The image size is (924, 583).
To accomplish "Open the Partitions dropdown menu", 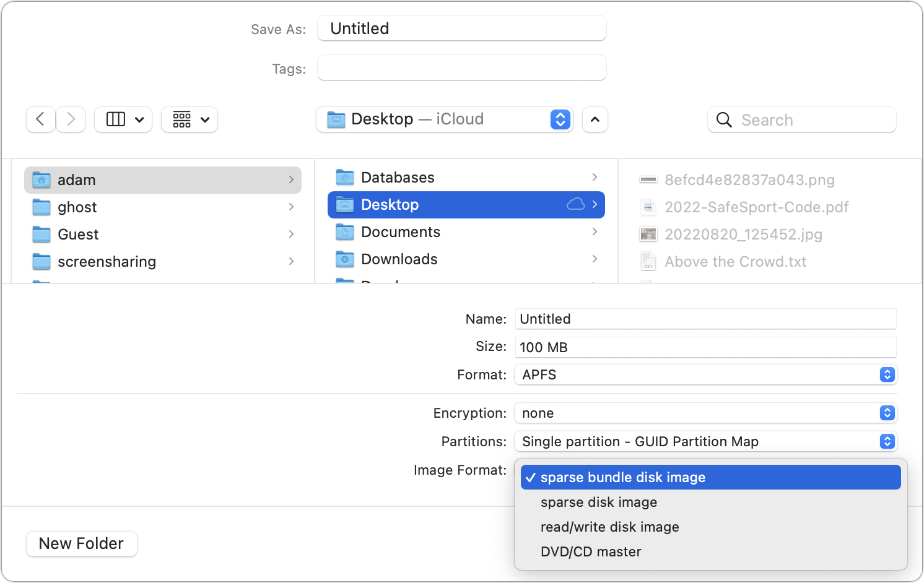I will tap(705, 441).
